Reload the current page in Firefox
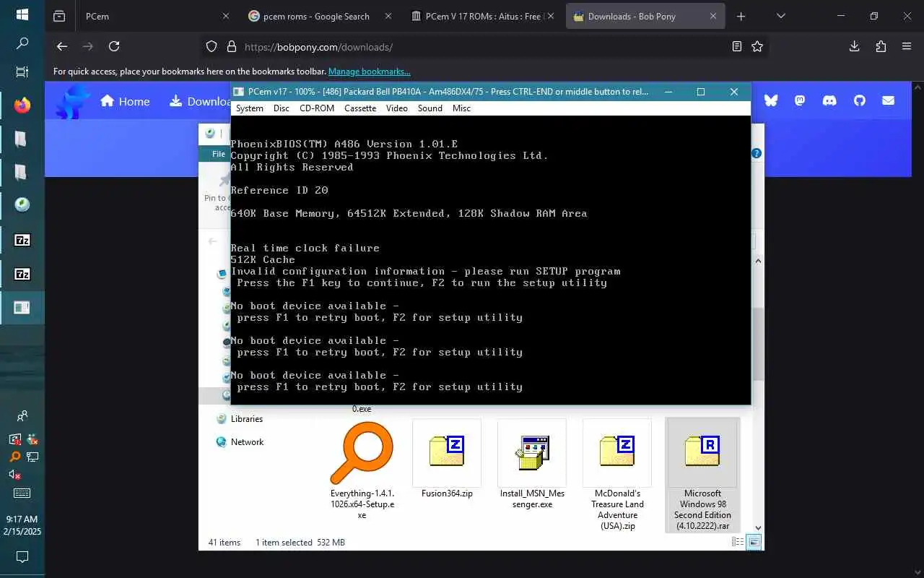This screenshot has height=578, width=924. [x=114, y=46]
